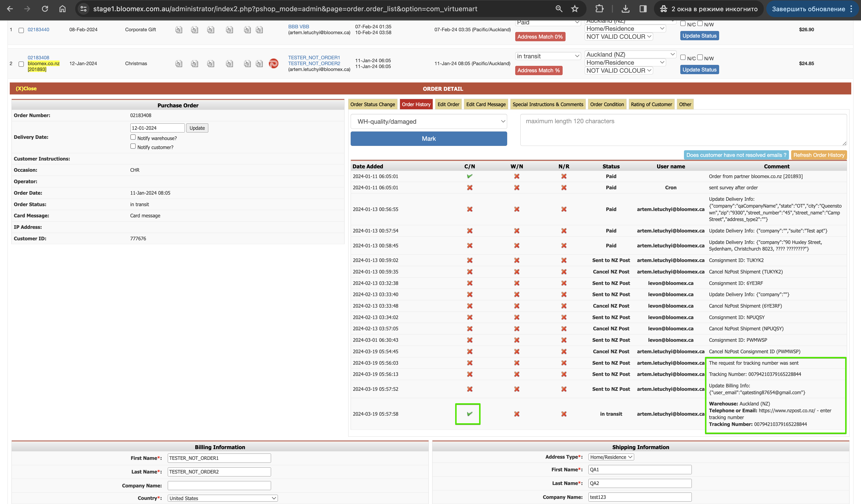Click the Delivery Date field showing 12-01-2024

pos(157,128)
